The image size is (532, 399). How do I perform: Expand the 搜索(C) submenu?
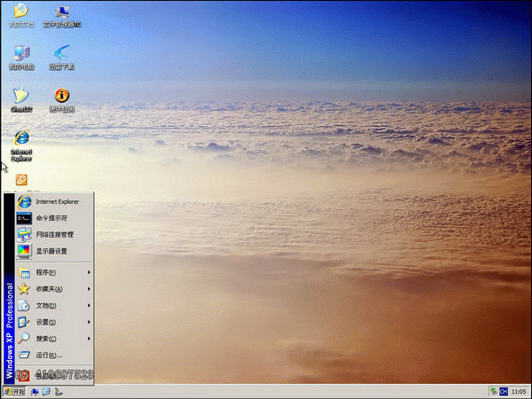[53, 339]
